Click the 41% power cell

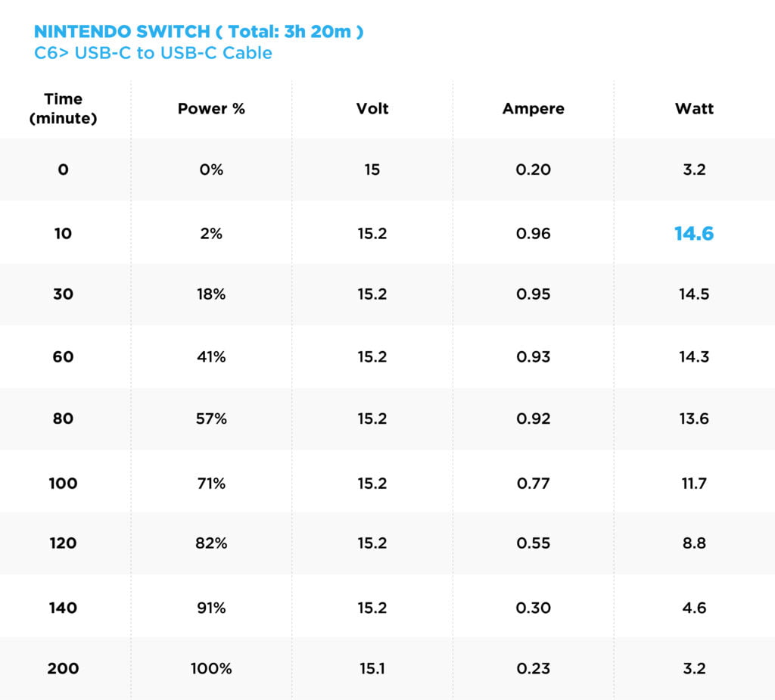(x=211, y=356)
